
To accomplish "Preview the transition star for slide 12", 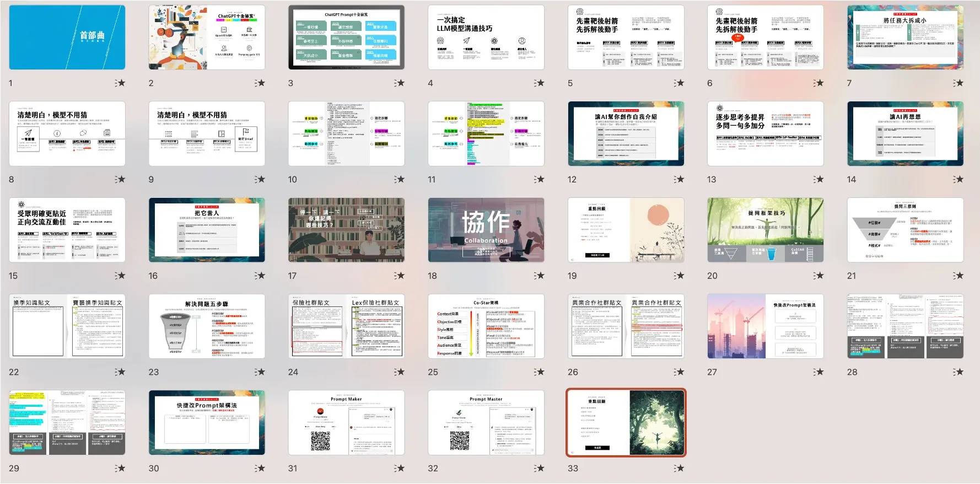I will pyautogui.click(x=679, y=179).
